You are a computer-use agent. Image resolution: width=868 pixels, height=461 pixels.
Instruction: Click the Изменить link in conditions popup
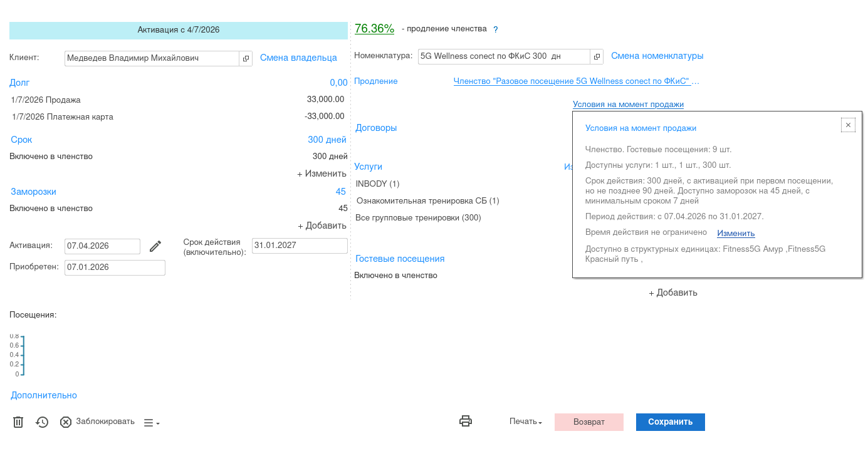coord(736,233)
